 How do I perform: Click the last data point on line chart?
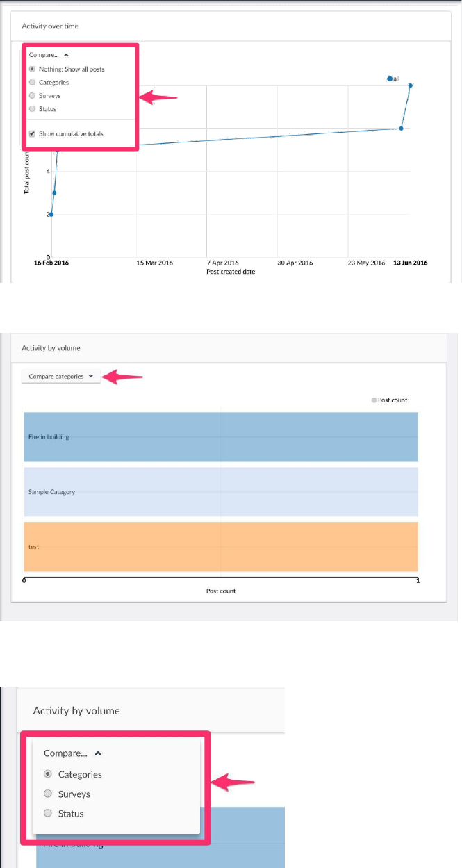(x=411, y=86)
